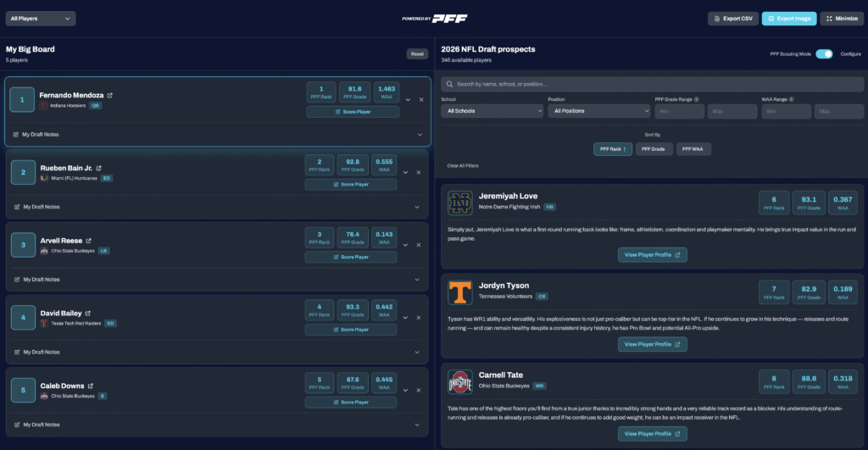Open David Bailey external link icon
The height and width of the screenshot is (450, 868).
[x=88, y=313]
